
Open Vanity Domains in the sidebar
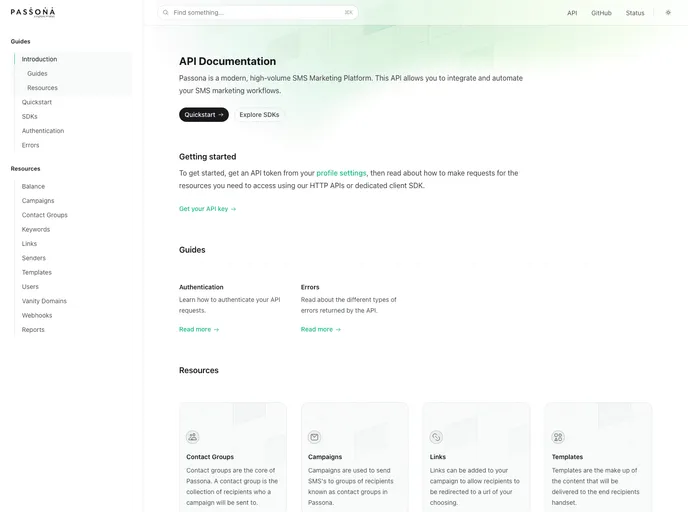pyautogui.click(x=44, y=301)
